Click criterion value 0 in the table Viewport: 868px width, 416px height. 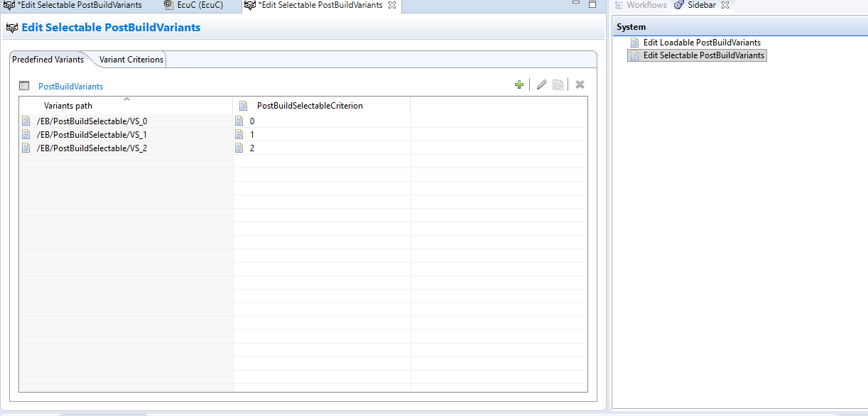tap(252, 121)
